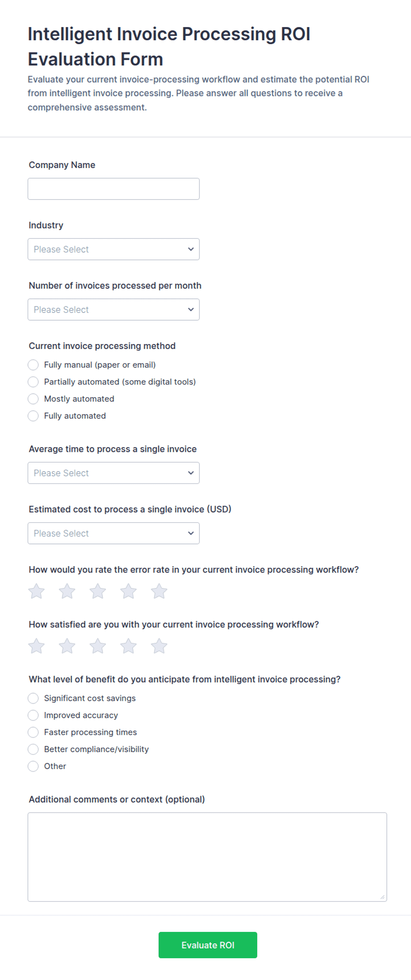Expand invoices processed per month dropdown
The image size is (411, 980).
pyautogui.click(x=114, y=310)
